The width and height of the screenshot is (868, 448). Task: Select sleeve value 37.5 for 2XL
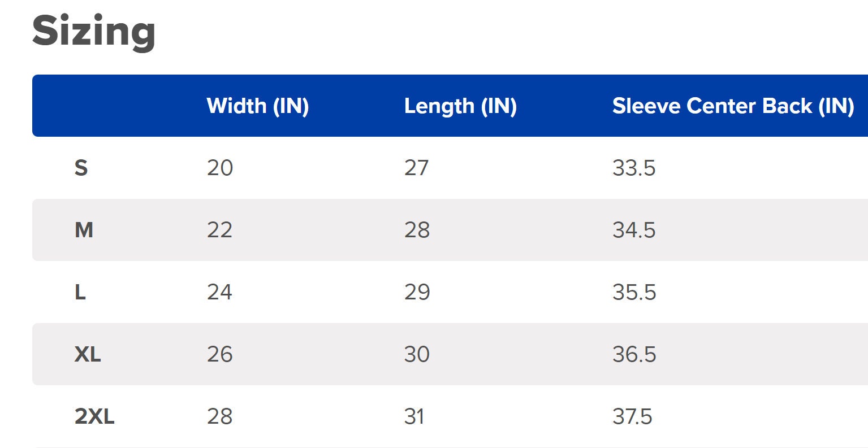point(632,416)
